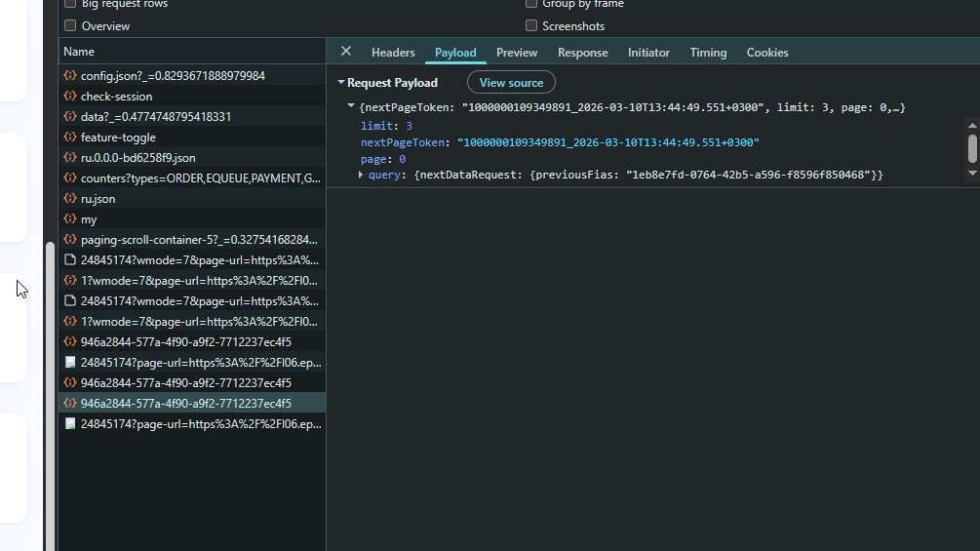
Task: Enable the Screenshots checkbox
Action: (x=531, y=26)
